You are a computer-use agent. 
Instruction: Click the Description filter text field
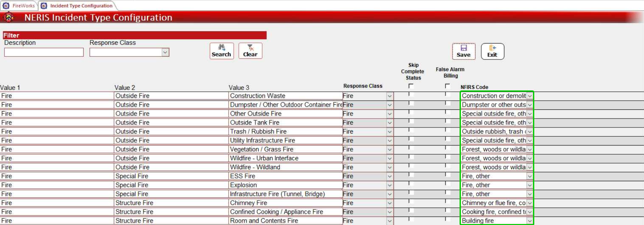tap(44, 52)
